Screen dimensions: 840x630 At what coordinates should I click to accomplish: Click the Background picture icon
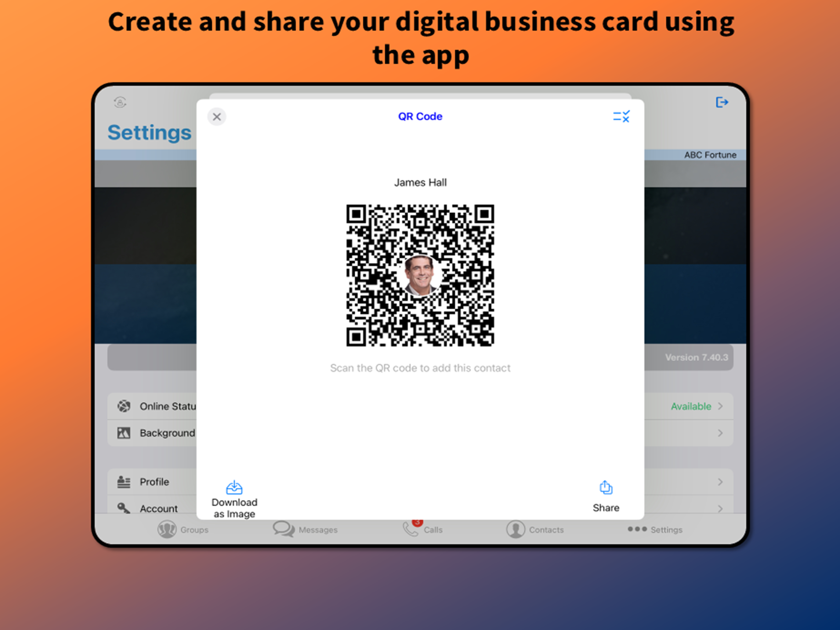click(x=124, y=433)
